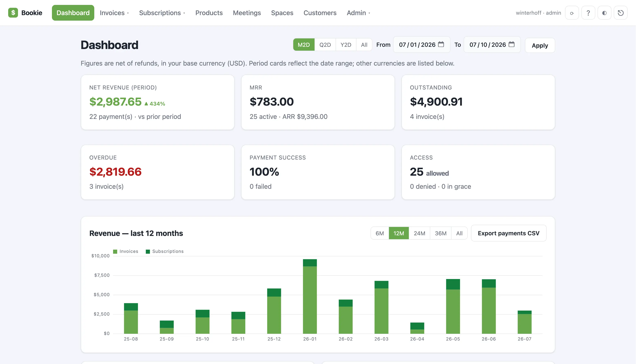This screenshot has width=636, height=364.
Task: Click the 26-05 revenue bar
Action: click(x=453, y=306)
